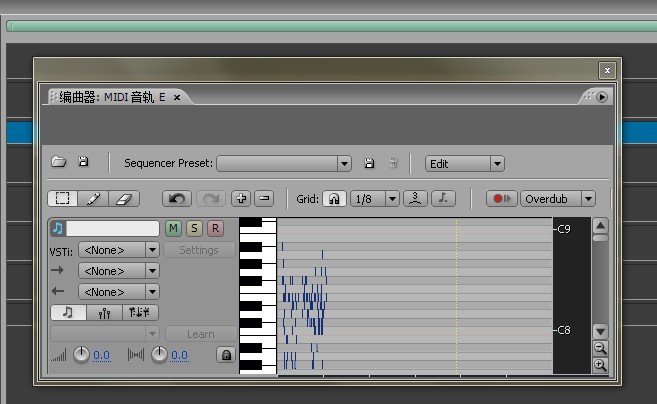Open the MIDI input None dropdown
This screenshot has height=404, width=657.
coord(119,271)
